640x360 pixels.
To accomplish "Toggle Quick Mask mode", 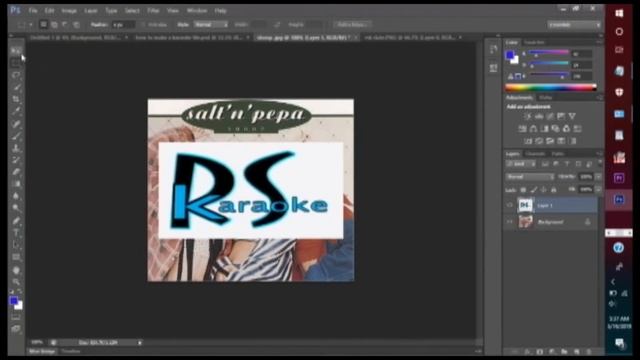I will tap(16, 317).
